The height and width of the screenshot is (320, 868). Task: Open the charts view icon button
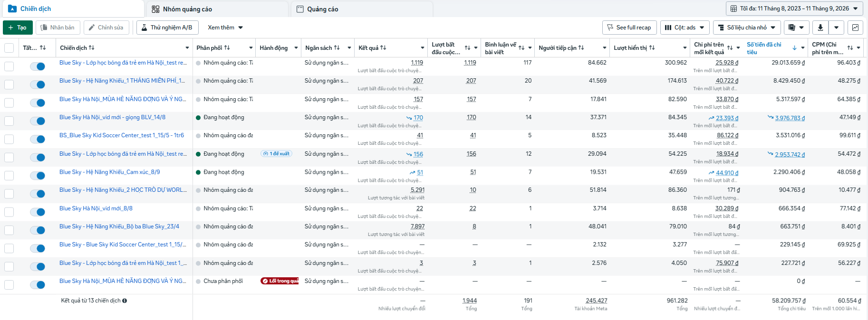[x=855, y=28]
